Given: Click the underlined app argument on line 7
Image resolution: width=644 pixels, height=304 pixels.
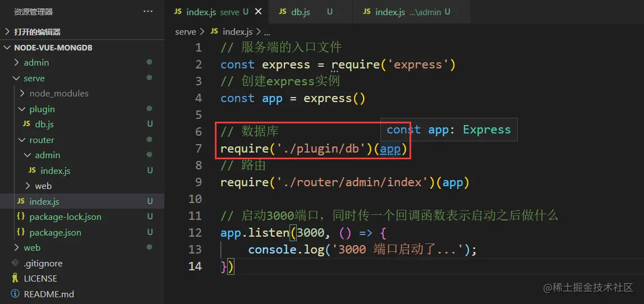Looking at the screenshot, I should (390, 149).
